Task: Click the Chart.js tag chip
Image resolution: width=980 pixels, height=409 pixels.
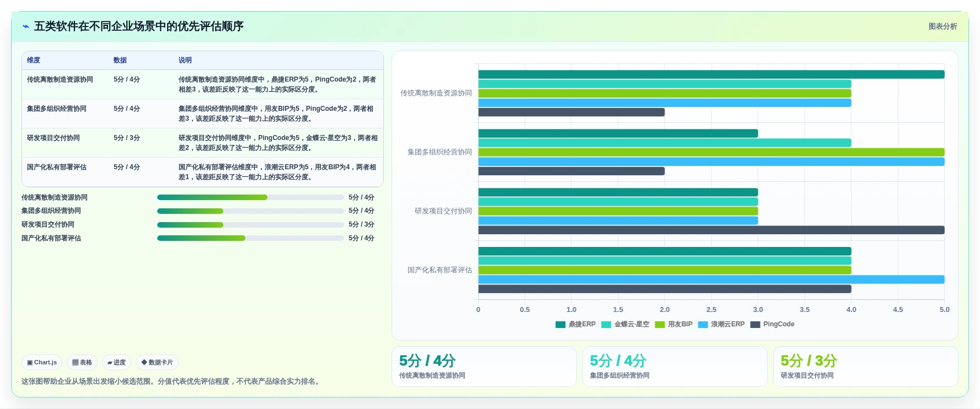Action: [42, 362]
